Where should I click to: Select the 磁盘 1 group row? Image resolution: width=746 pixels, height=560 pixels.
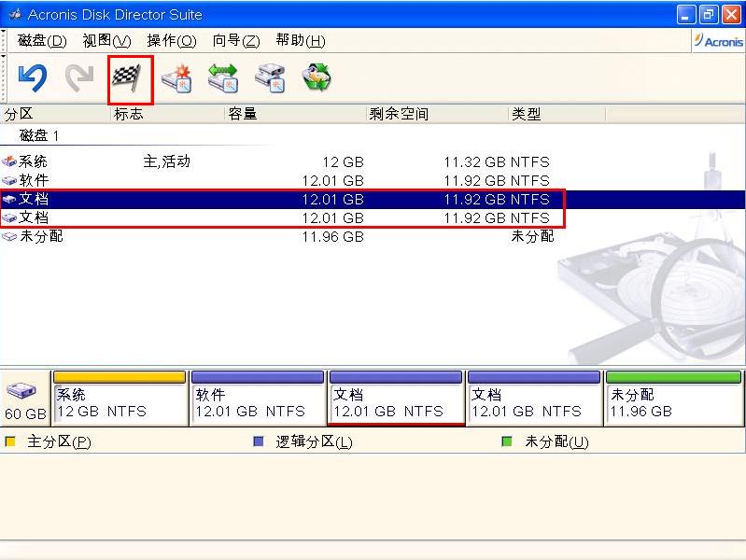39,136
